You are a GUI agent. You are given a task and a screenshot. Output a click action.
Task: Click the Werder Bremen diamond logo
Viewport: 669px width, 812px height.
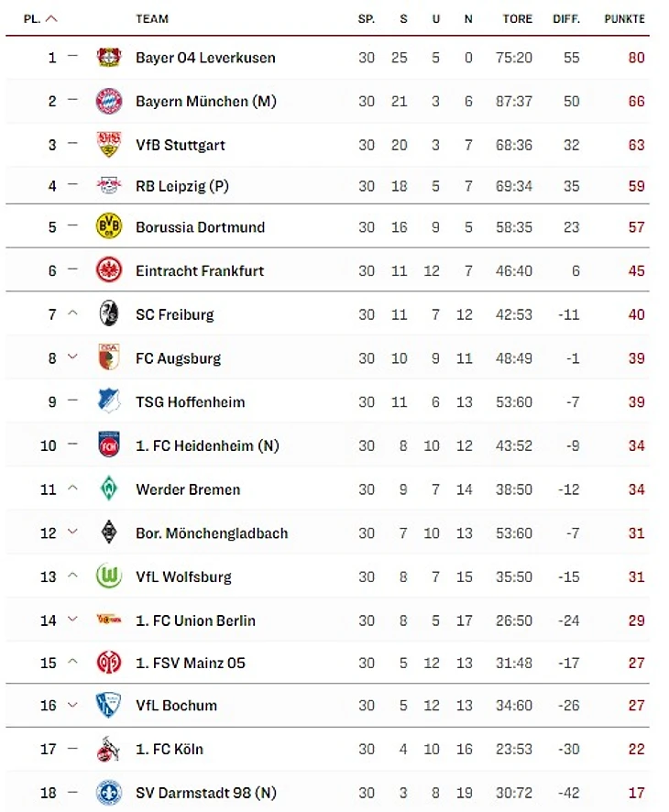[108, 489]
